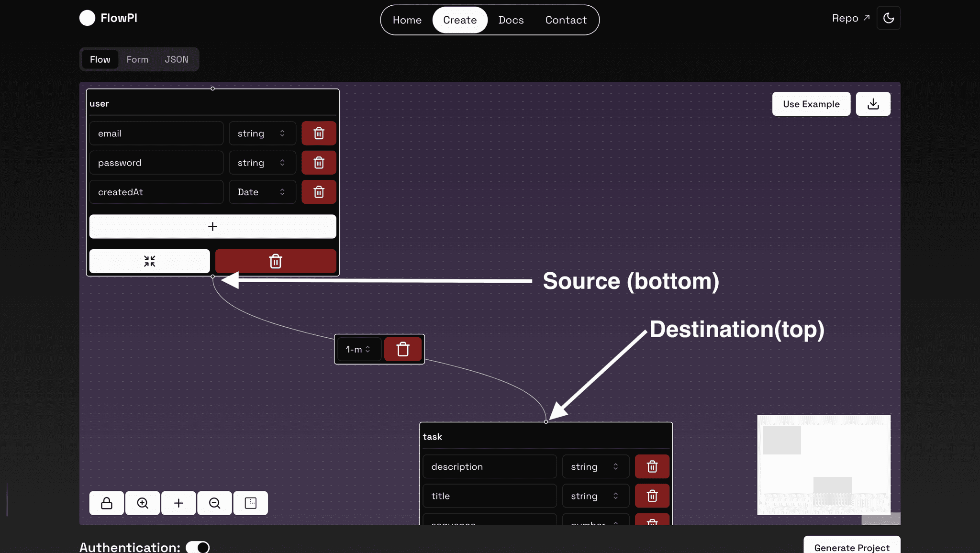Image resolution: width=980 pixels, height=553 pixels.
Task: Click the password field name input
Action: tap(156, 163)
